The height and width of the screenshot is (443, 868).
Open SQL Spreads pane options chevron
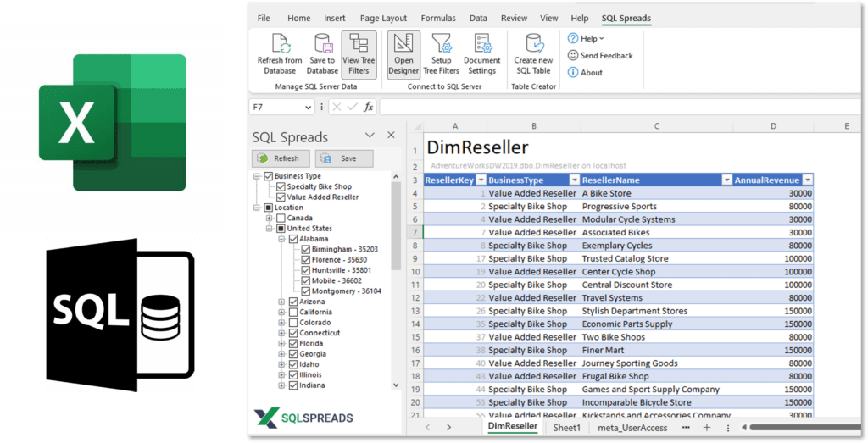tap(370, 135)
